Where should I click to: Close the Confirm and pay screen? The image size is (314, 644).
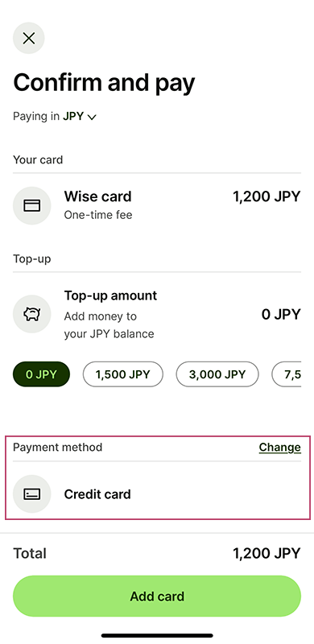[29, 39]
